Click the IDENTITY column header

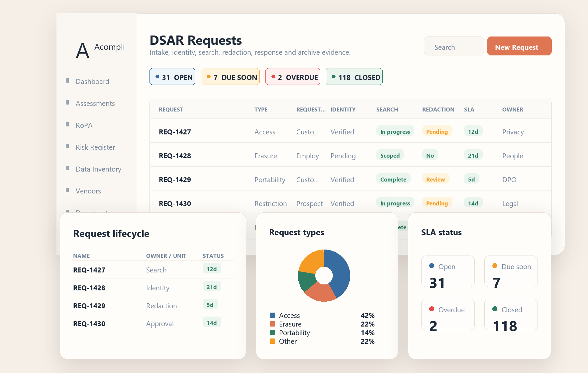(343, 110)
